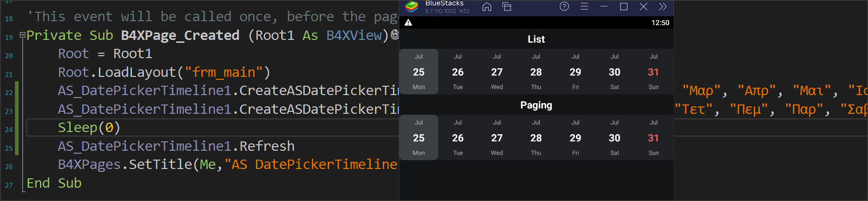
Task: Click the Sleep(0) code line
Action: pos(89,128)
